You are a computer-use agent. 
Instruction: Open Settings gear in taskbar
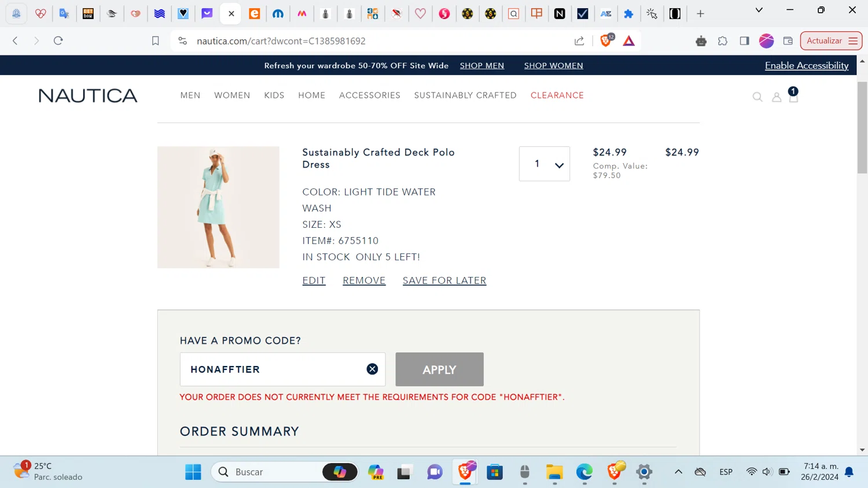click(x=644, y=472)
